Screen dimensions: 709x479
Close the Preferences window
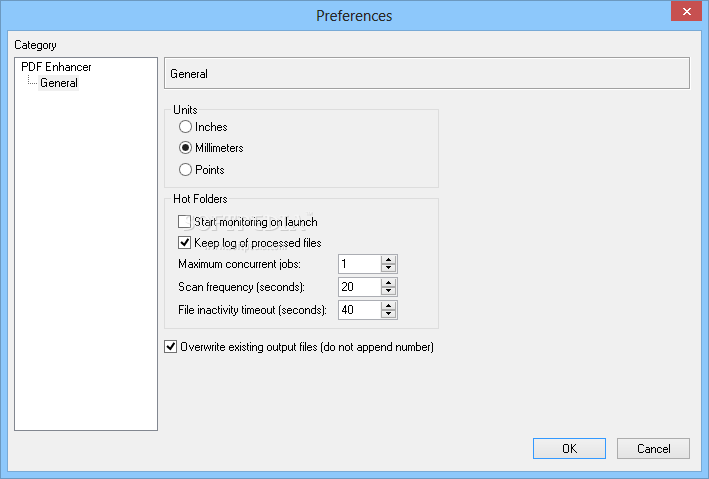[686, 11]
